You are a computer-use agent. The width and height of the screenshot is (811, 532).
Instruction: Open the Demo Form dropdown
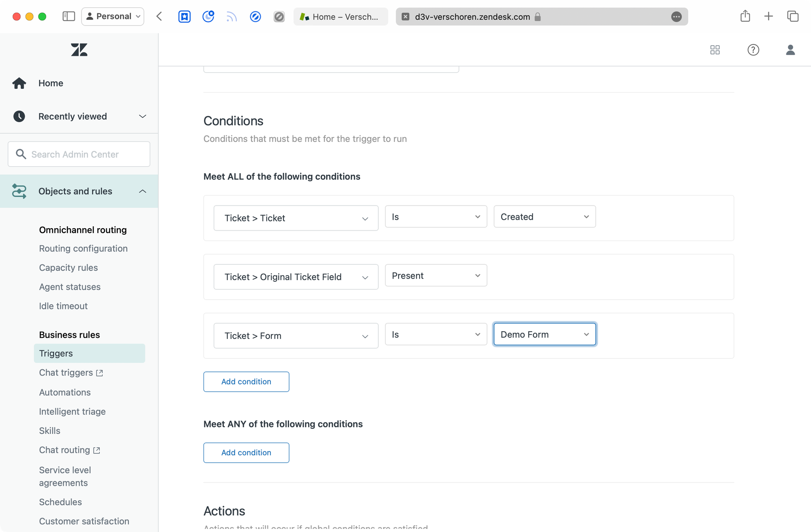544,335
